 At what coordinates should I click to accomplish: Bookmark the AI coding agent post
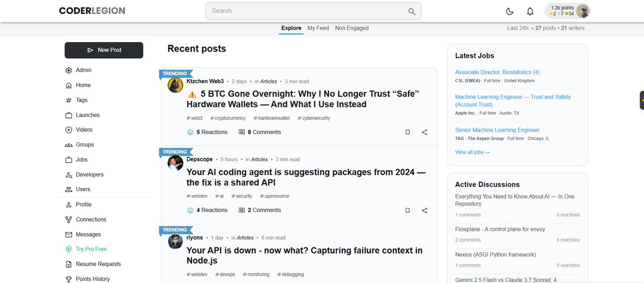[x=407, y=211]
